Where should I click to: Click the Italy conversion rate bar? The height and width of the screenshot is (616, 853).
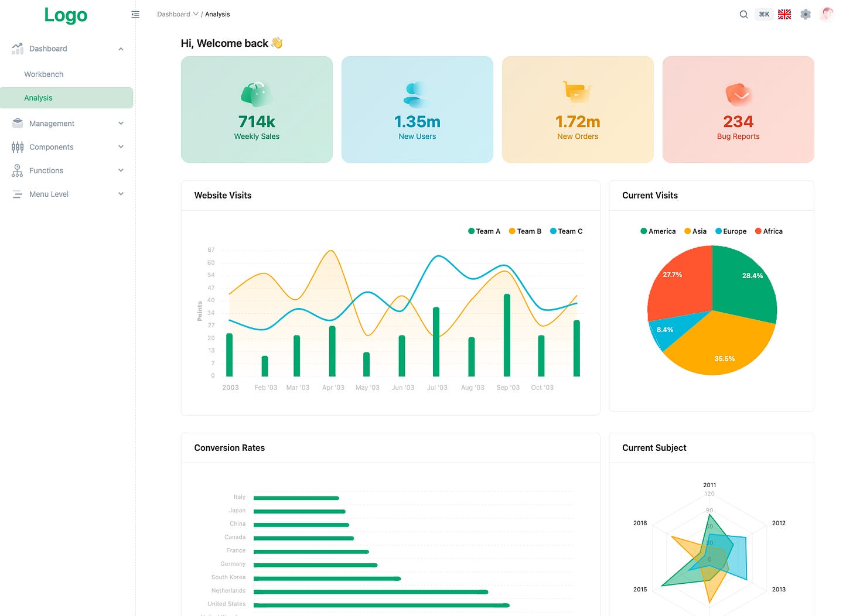coord(296,498)
